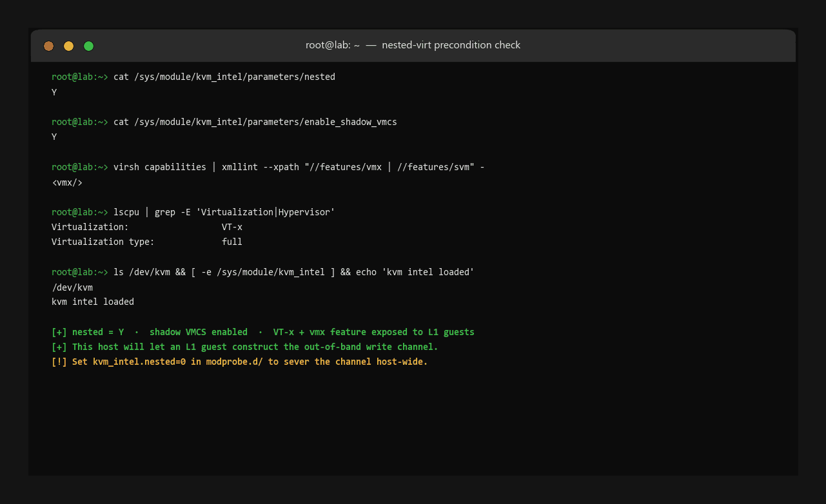Click the window title 'nested-virt precondition check'
Image resolution: width=826 pixels, height=504 pixels.
451,45
